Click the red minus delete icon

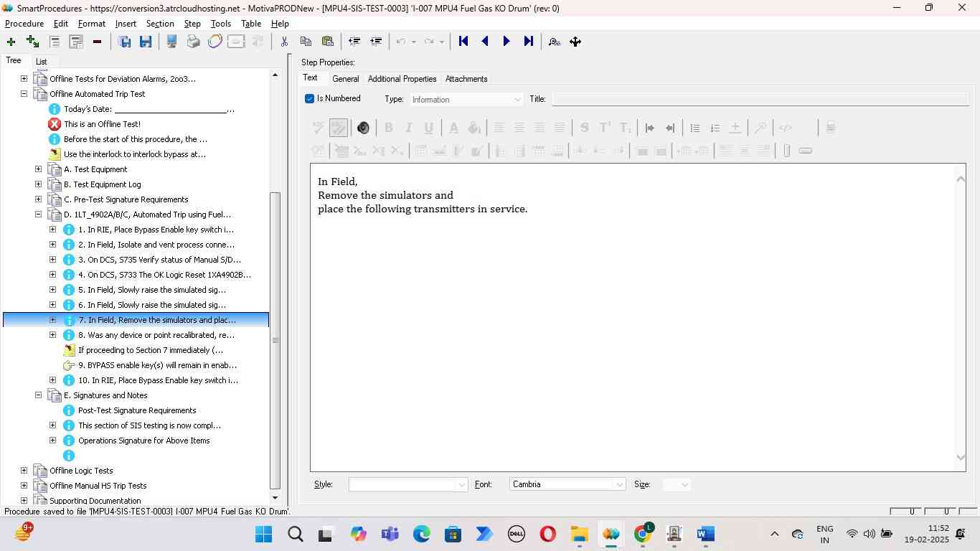point(97,42)
